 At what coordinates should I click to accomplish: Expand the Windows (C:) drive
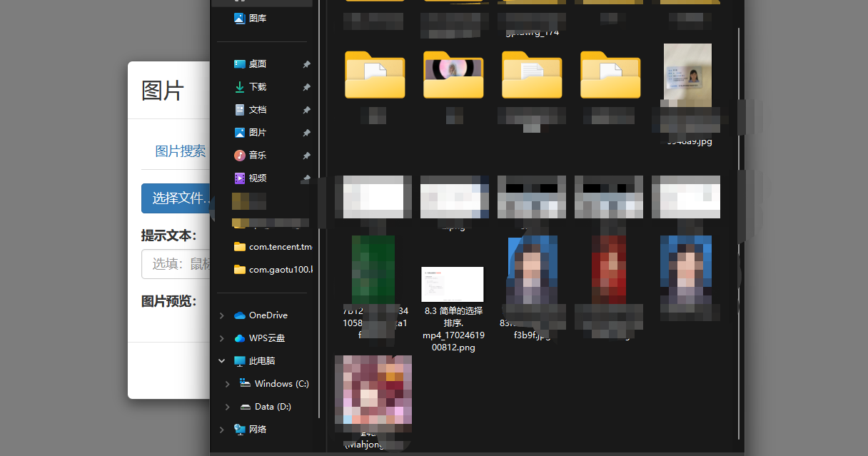click(x=228, y=384)
